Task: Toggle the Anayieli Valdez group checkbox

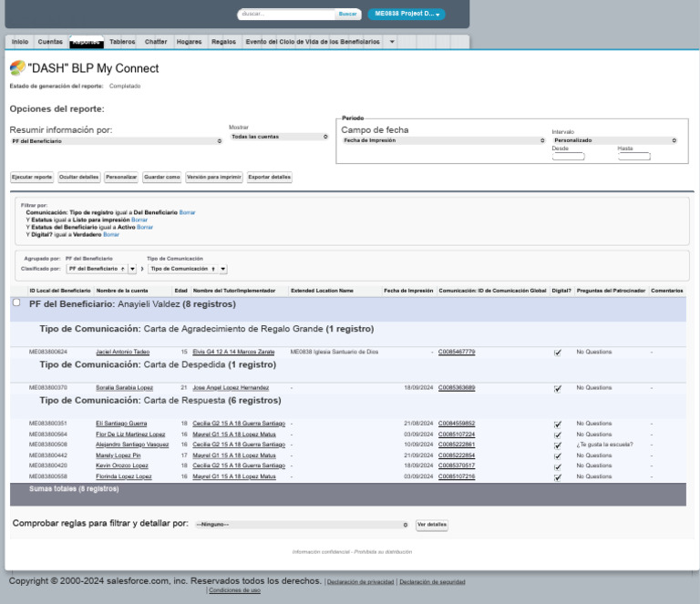Action: click(x=16, y=303)
